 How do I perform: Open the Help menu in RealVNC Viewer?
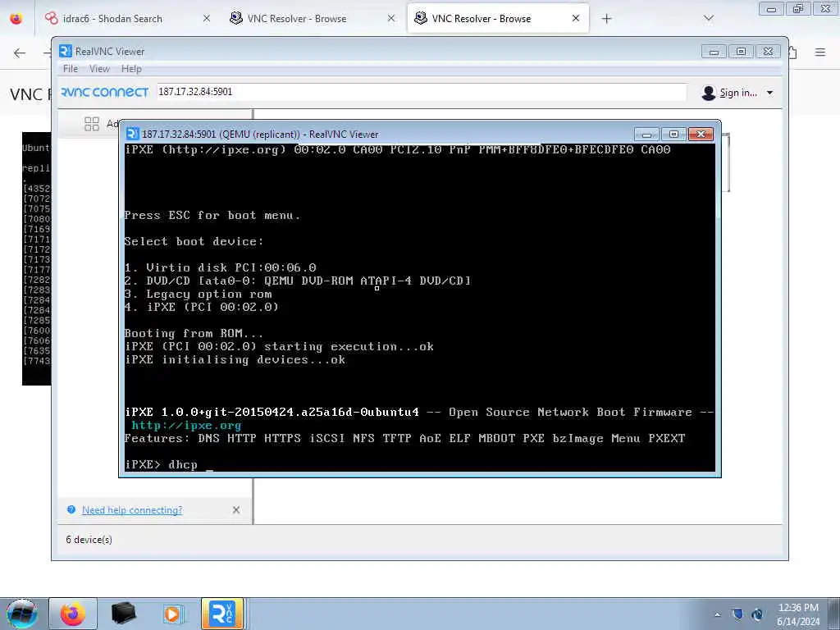coord(131,69)
